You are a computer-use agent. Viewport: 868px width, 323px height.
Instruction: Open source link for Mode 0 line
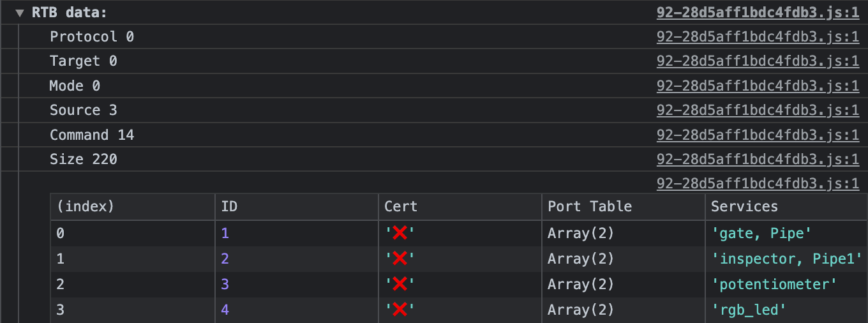coord(758,86)
